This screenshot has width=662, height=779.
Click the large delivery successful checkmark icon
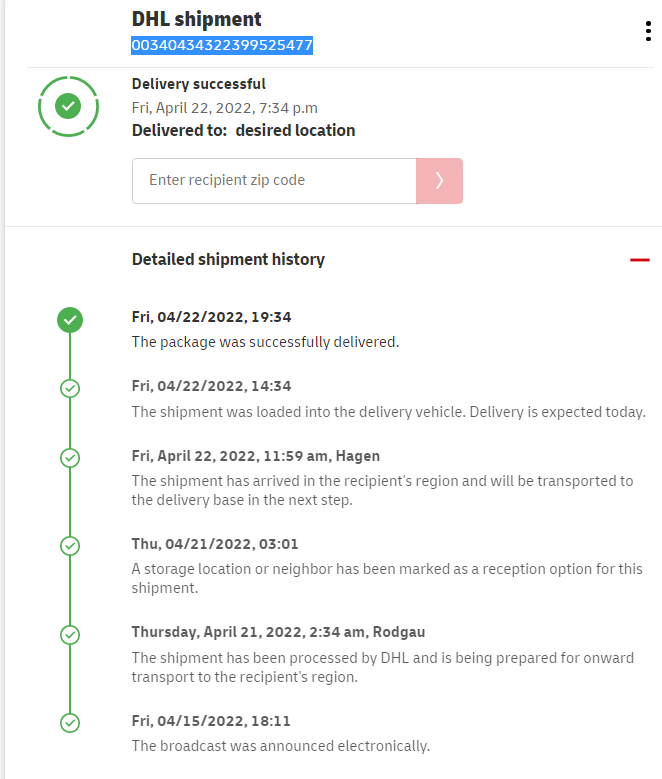point(67,104)
